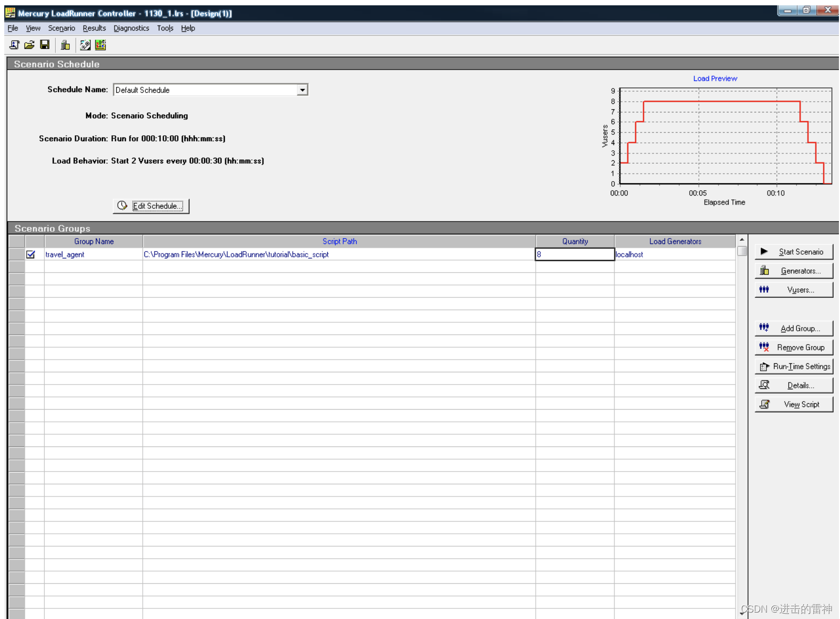This screenshot has height=619, width=840.
Task: Click Mode text Scenario Scheduling
Action: coord(149,116)
